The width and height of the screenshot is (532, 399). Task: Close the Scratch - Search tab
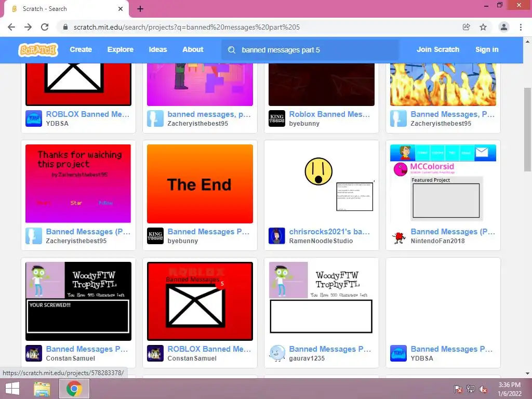[121, 9]
